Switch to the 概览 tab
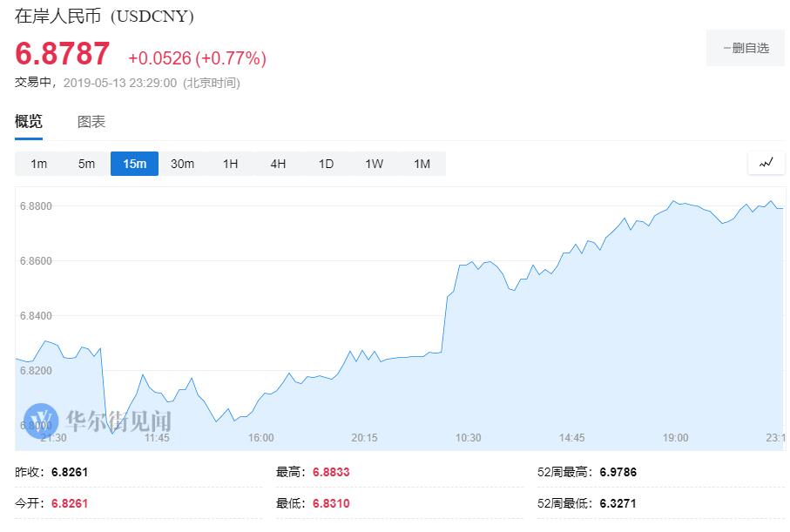This screenshot has width=790, height=532. (x=29, y=122)
